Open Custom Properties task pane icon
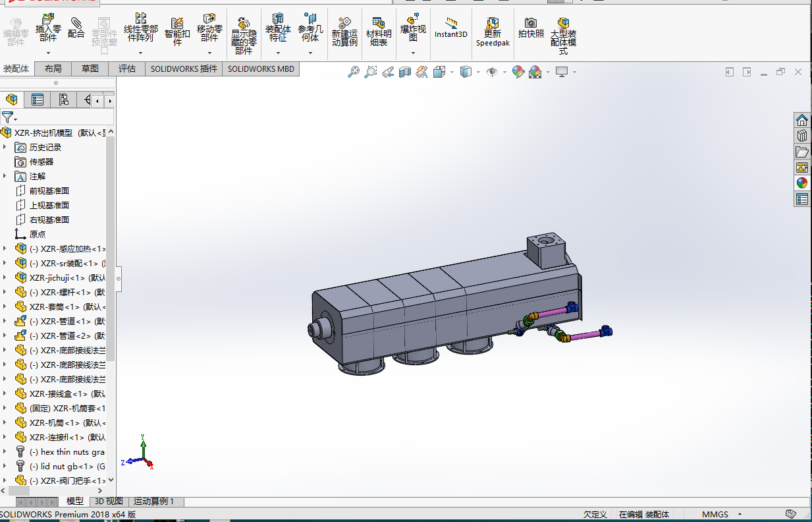 click(801, 199)
